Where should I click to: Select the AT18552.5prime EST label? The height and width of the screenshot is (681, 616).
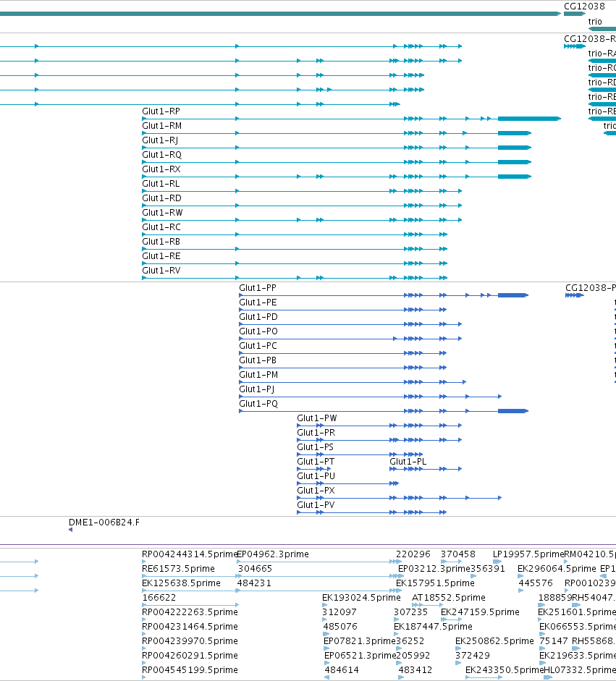click(449, 598)
